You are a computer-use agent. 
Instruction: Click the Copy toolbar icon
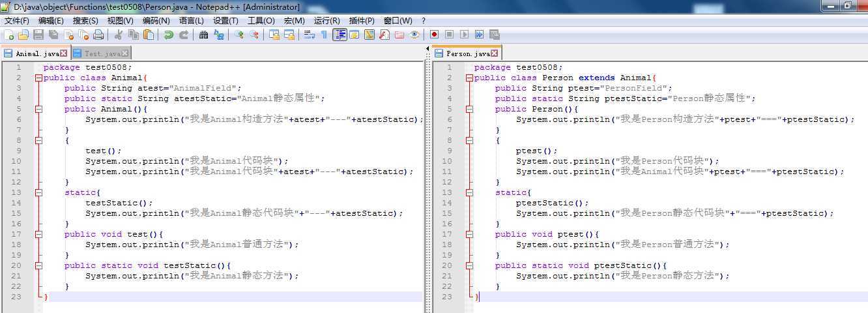(134, 35)
